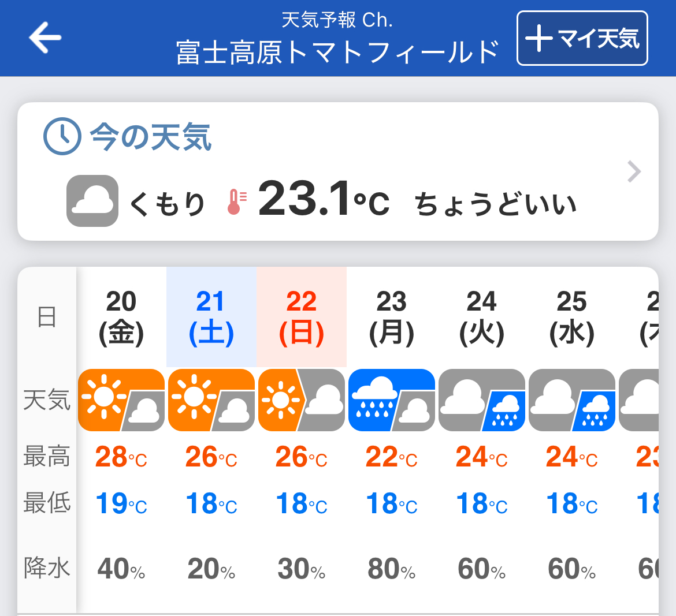Select the highlighted 21 (土) Saturday column
Viewport: 676px width, 616px height.
point(211,316)
